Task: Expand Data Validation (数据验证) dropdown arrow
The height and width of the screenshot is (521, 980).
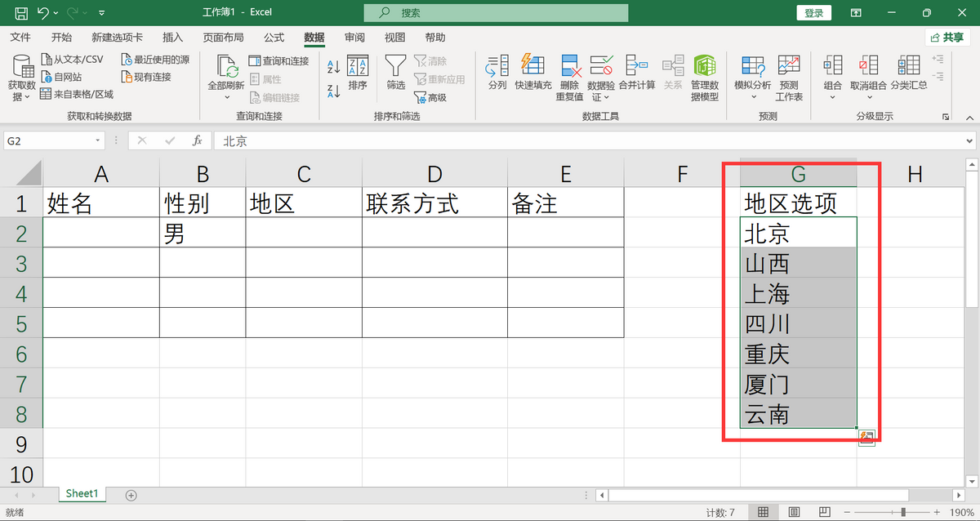Action: pos(608,97)
